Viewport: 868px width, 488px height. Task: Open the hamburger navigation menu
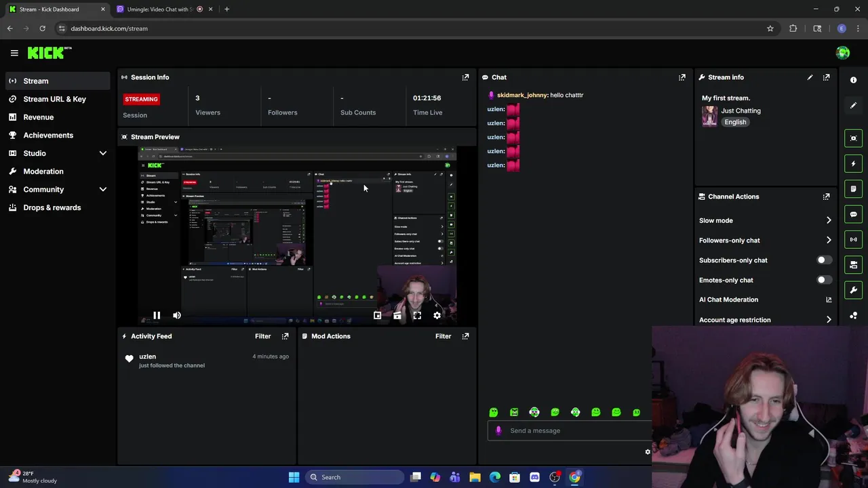click(14, 53)
